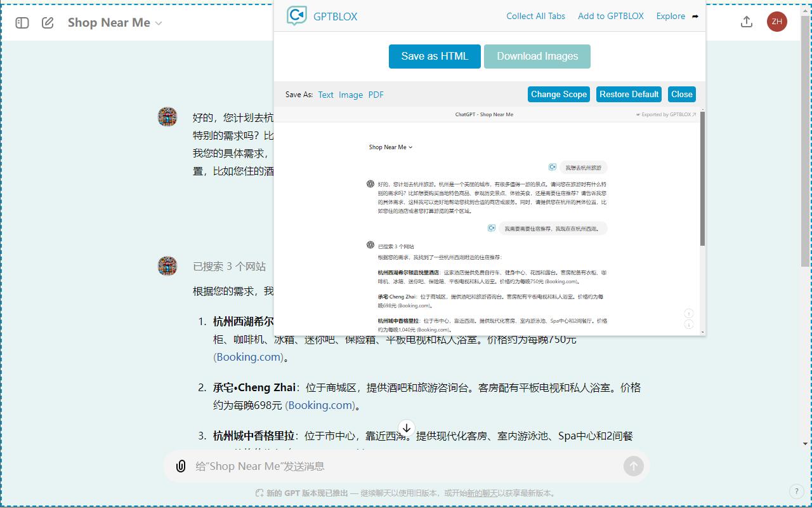Click the send message arrow button

coord(633,466)
